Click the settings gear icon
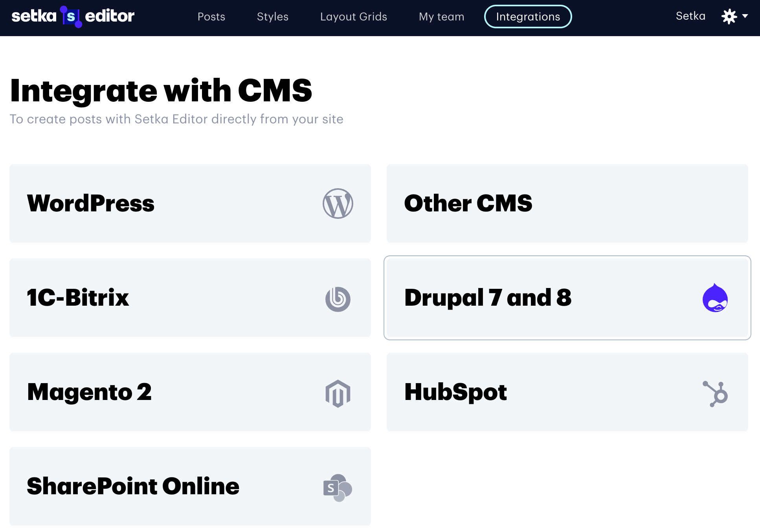 click(x=729, y=17)
